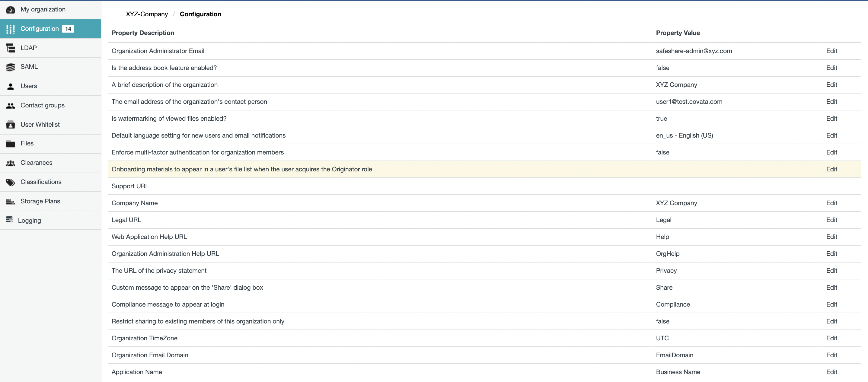
Task: Edit the Compliance message at login
Action: click(831, 304)
